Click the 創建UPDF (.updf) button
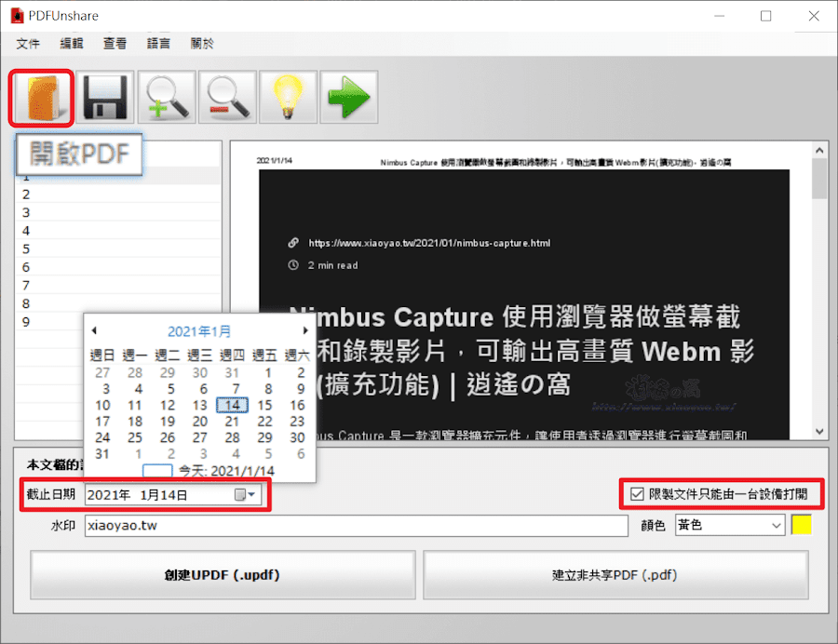Viewport: 838px width, 644px height. (223, 575)
